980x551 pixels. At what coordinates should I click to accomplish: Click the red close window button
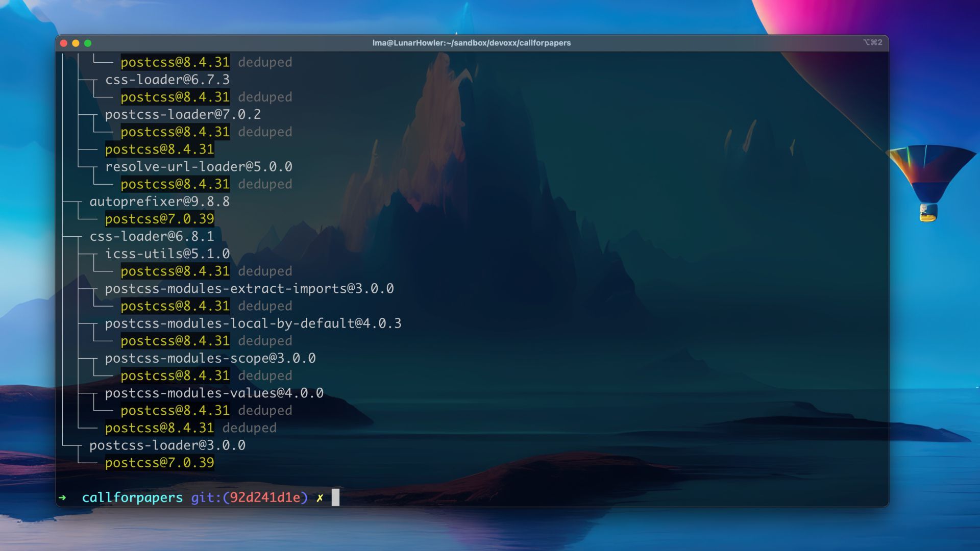click(x=64, y=43)
